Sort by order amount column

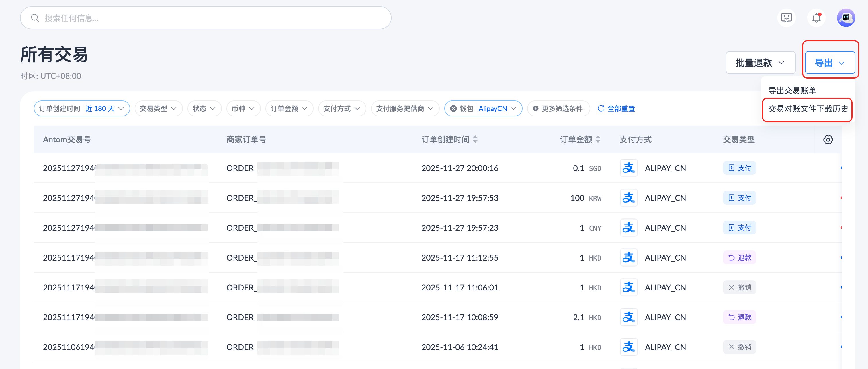click(x=598, y=139)
